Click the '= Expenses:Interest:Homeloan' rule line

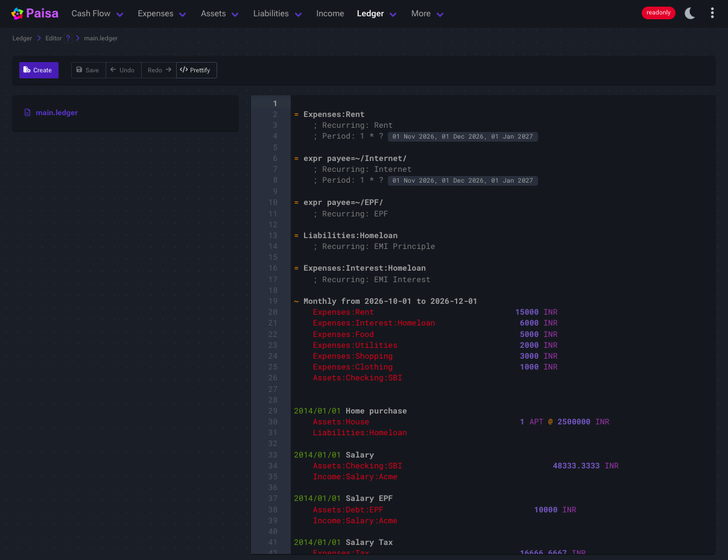point(359,268)
